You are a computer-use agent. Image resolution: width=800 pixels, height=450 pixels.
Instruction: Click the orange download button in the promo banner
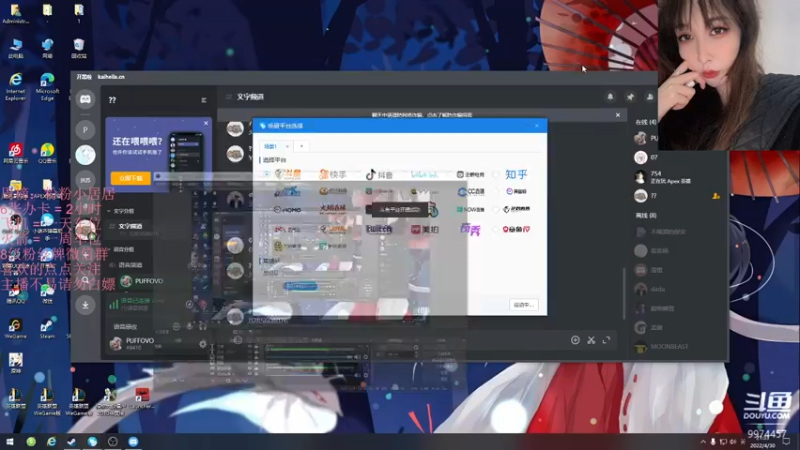pos(131,178)
